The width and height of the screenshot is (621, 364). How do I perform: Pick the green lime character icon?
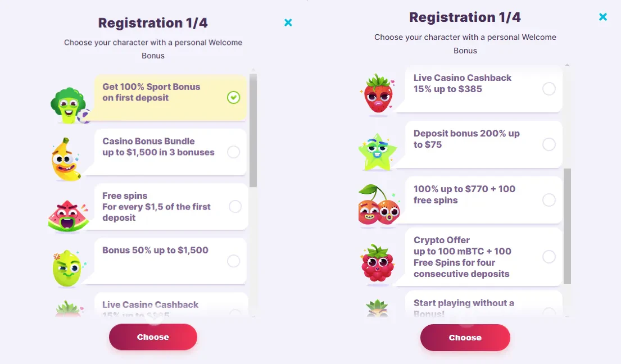(x=69, y=268)
